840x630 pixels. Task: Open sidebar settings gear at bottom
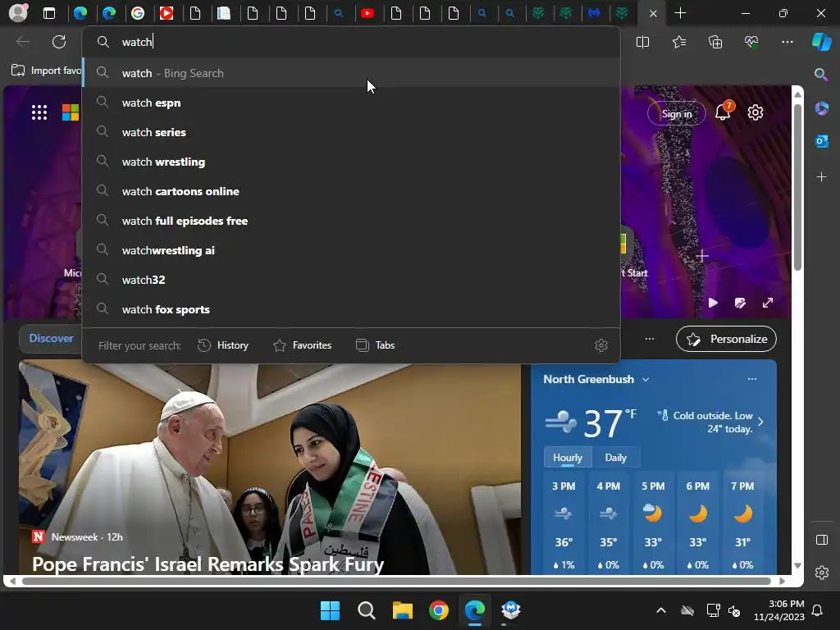point(822,573)
